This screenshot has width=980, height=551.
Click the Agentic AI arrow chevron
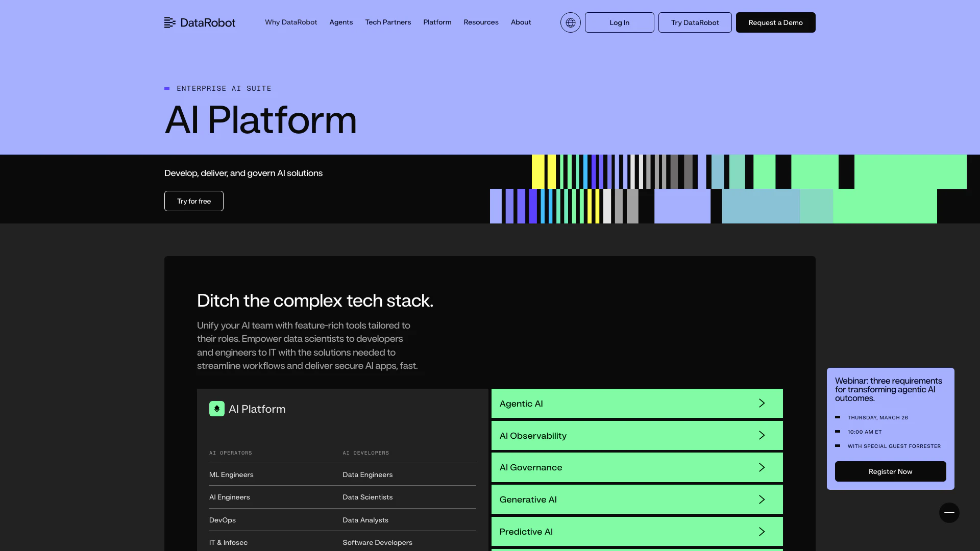(762, 403)
